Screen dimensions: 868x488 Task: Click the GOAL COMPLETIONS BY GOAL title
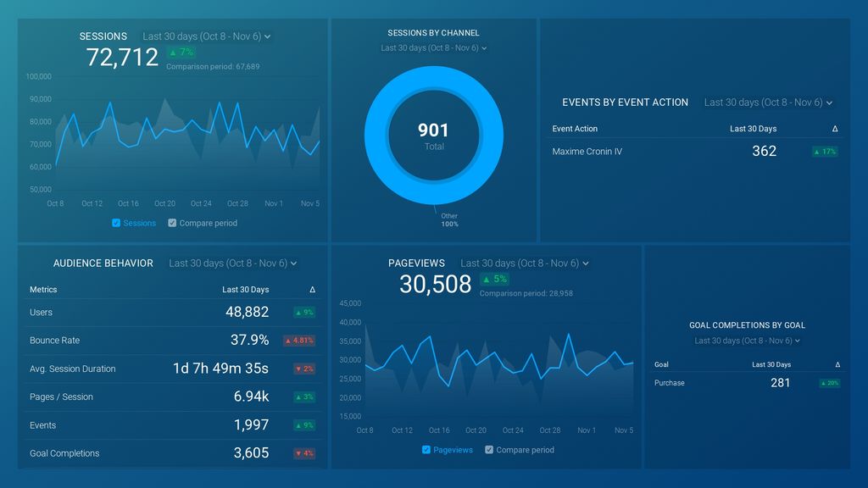(x=748, y=325)
